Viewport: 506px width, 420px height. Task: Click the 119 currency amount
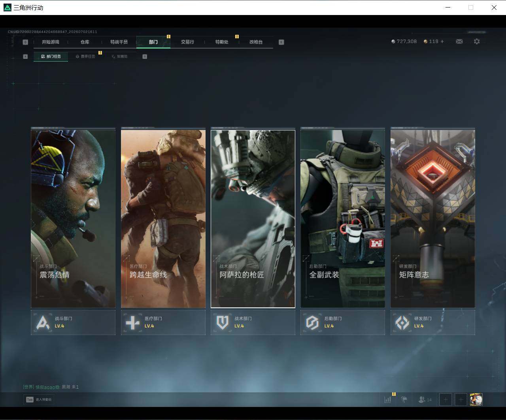(x=434, y=41)
